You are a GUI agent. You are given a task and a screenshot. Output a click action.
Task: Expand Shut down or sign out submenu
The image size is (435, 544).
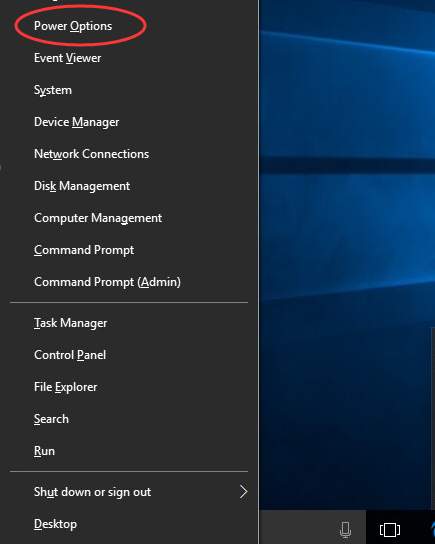[129, 492]
